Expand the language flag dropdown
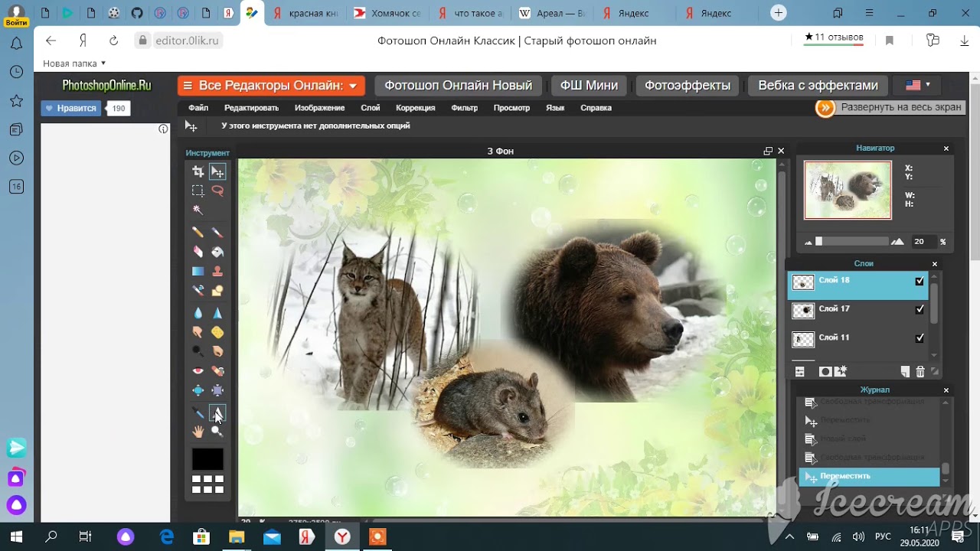Image resolution: width=980 pixels, height=551 pixels. [918, 85]
